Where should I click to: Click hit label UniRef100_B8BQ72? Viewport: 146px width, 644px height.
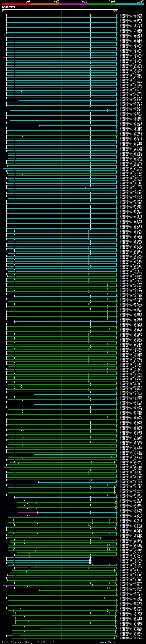[x=131, y=90]
